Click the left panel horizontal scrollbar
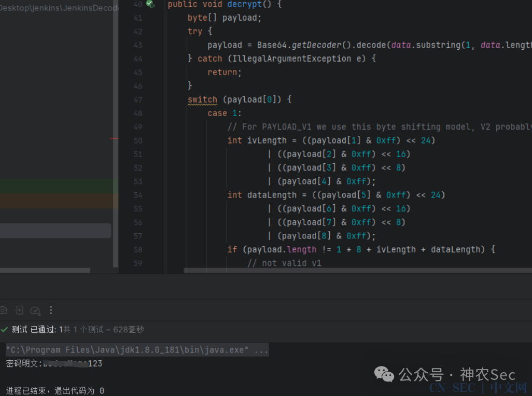 [x=45, y=271]
